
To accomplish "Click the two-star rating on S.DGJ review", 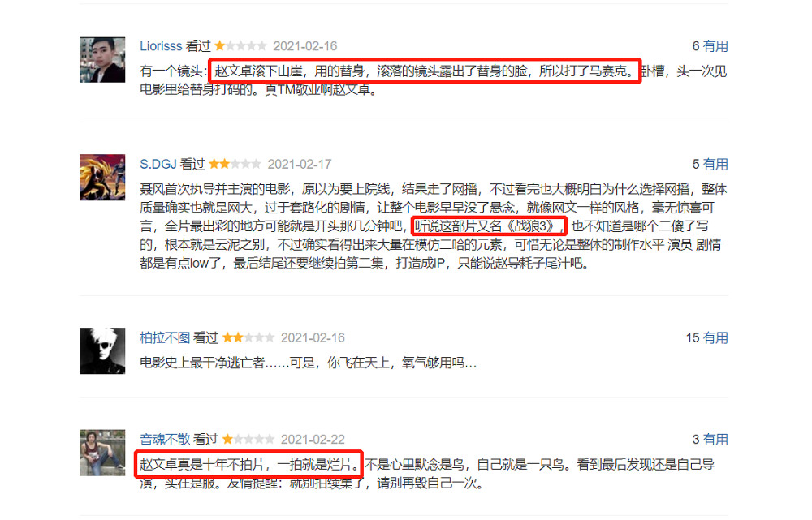I will (235, 164).
